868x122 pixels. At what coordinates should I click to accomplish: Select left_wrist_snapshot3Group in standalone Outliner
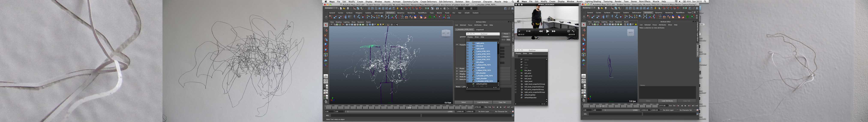click(534, 89)
